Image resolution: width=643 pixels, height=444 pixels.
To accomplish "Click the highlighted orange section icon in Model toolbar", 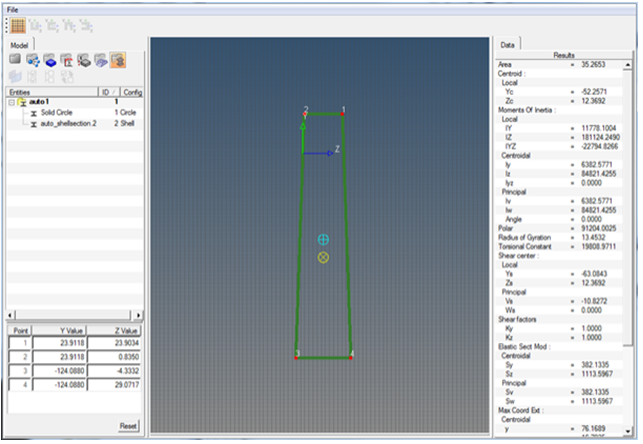I will click(x=117, y=61).
